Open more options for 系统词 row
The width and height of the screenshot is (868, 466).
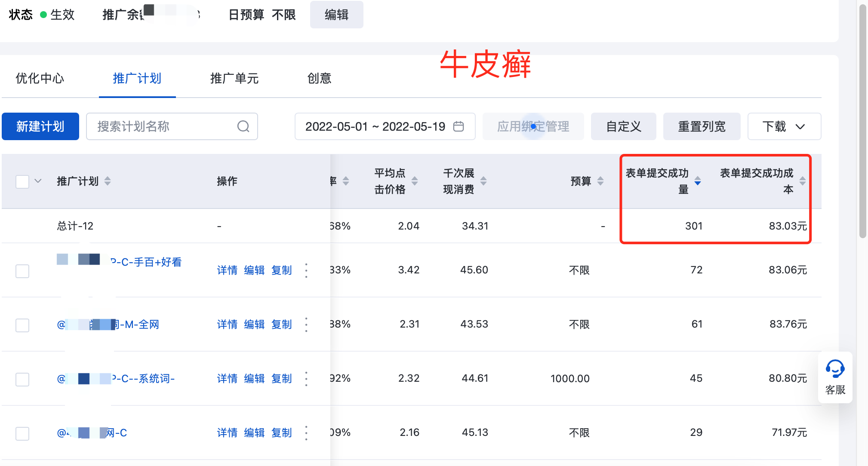tap(306, 379)
